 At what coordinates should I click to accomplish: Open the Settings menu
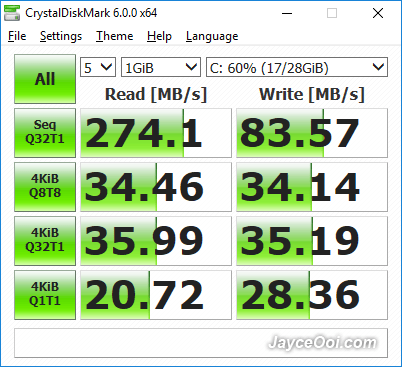coord(61,36)
